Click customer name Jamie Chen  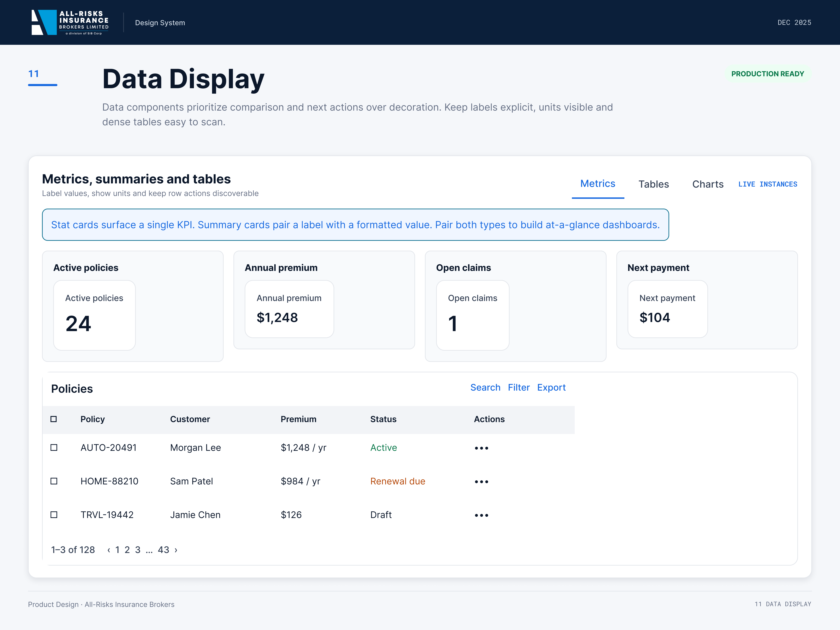click(x=195, y=515)
